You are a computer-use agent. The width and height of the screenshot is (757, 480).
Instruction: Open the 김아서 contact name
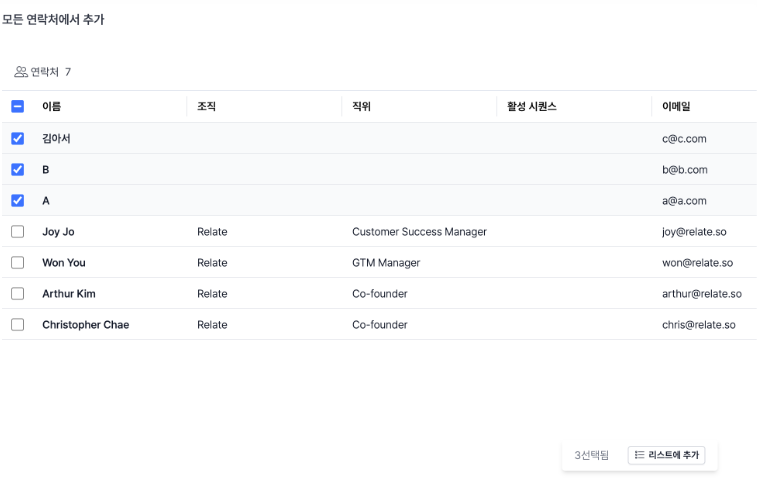[56, 139]
